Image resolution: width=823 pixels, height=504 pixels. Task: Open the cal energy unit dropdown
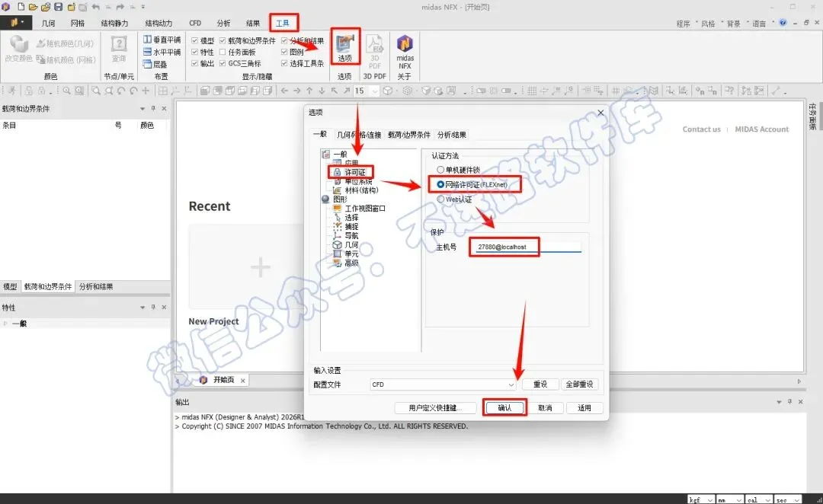click(x=768, y=499)
